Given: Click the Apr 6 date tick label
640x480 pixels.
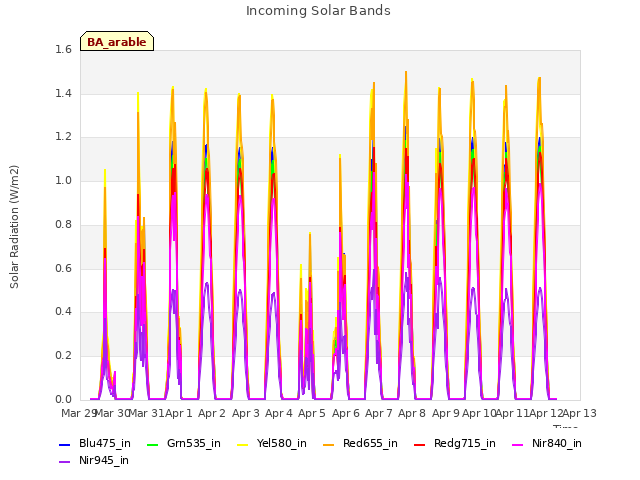Looking at the screenshot, I should click(346, 413).
